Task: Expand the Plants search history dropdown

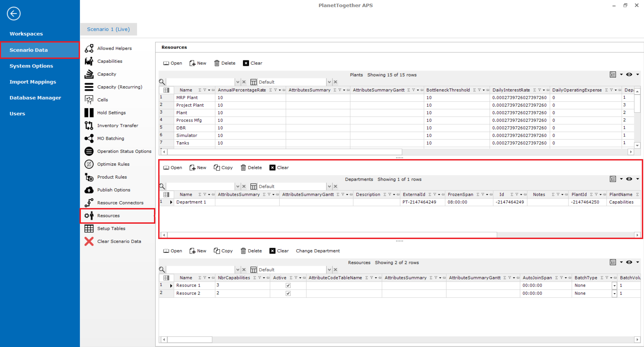Action: [x=238, y=82]
